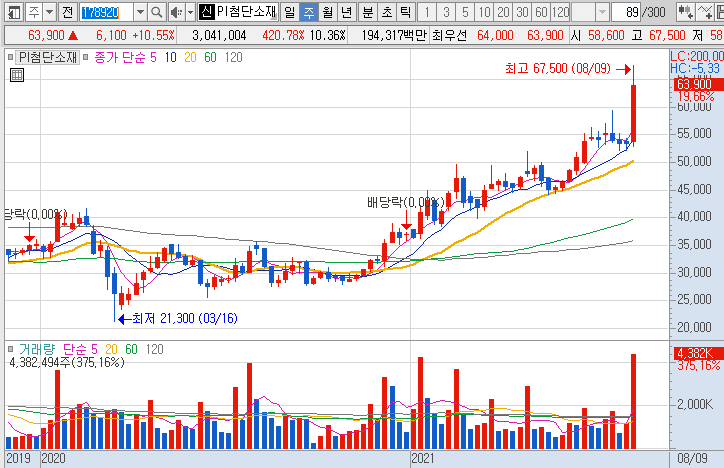
Task: Select interval button 5
Action: click(465, 12)
